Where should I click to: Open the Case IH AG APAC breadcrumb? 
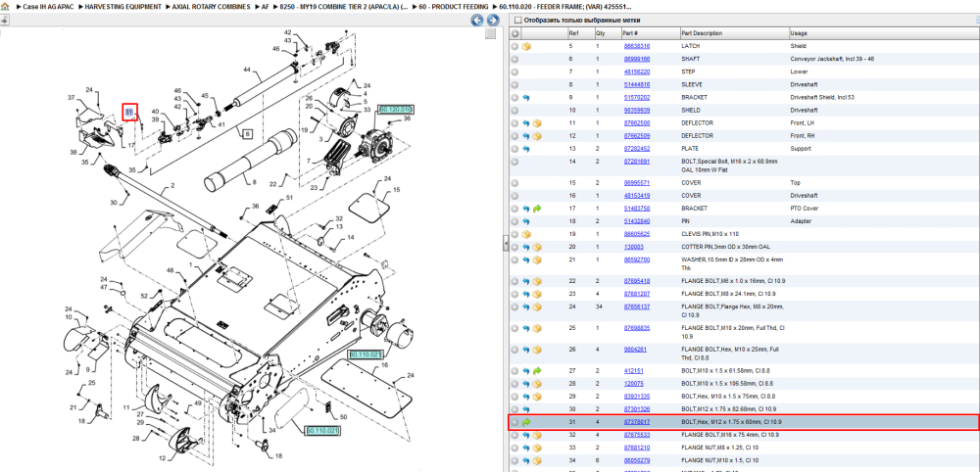(x=48, y=6)
